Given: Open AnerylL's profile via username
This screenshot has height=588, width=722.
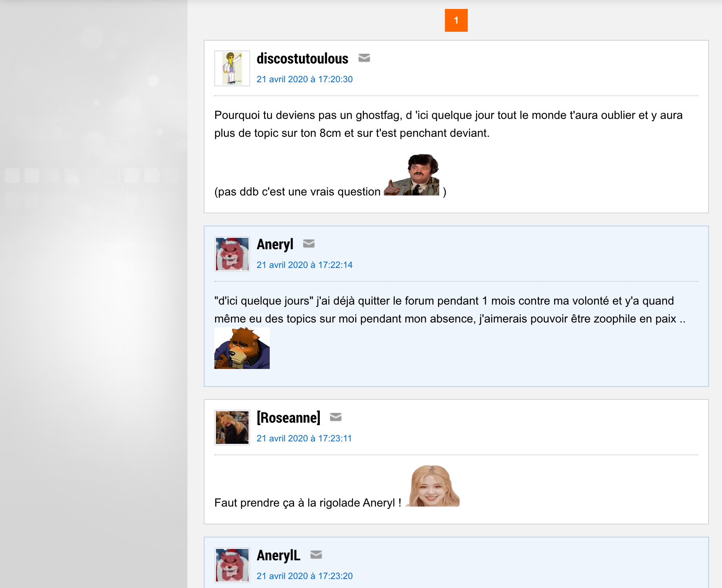Looking at the screenshot, I should (x=278, y=555).
